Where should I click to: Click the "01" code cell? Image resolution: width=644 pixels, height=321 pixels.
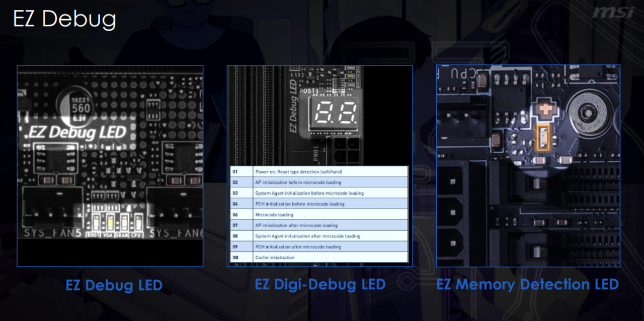[x=242, y=171]
